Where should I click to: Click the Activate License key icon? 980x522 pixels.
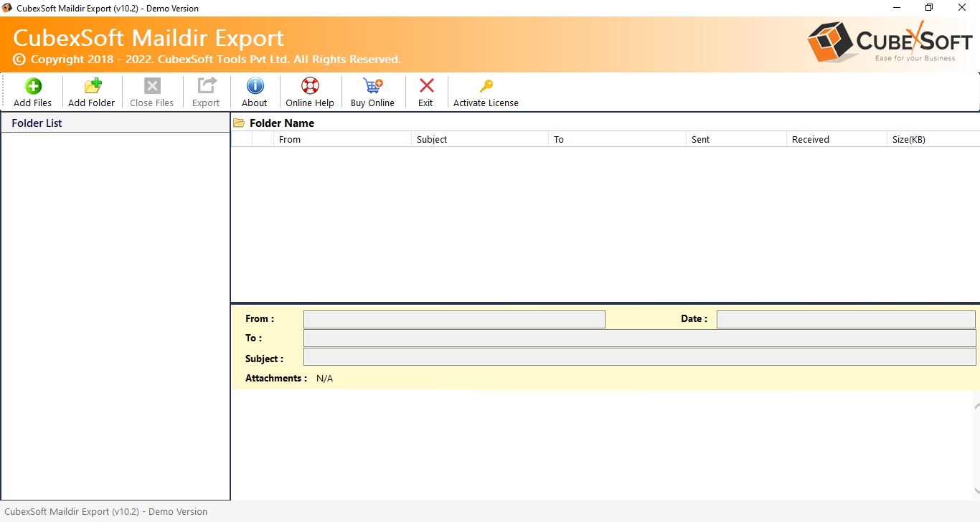pyautogui.click(x=486, y=85)
